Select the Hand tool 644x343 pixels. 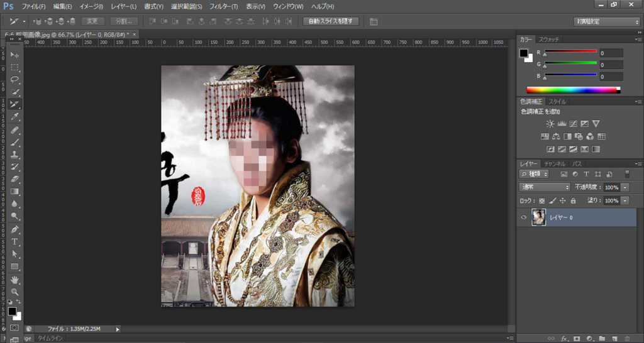pos(14,280)
